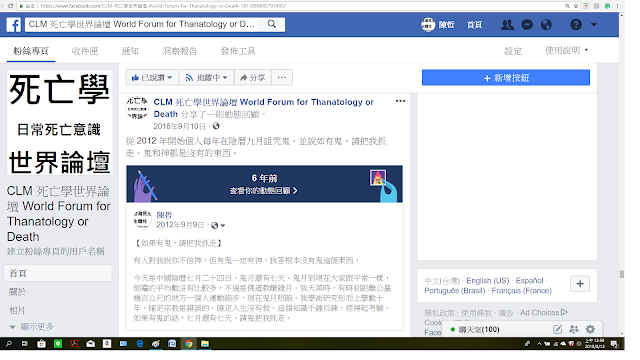640x360 pixels.
Task: Click the address bar URL
Action: click(163, 6)
